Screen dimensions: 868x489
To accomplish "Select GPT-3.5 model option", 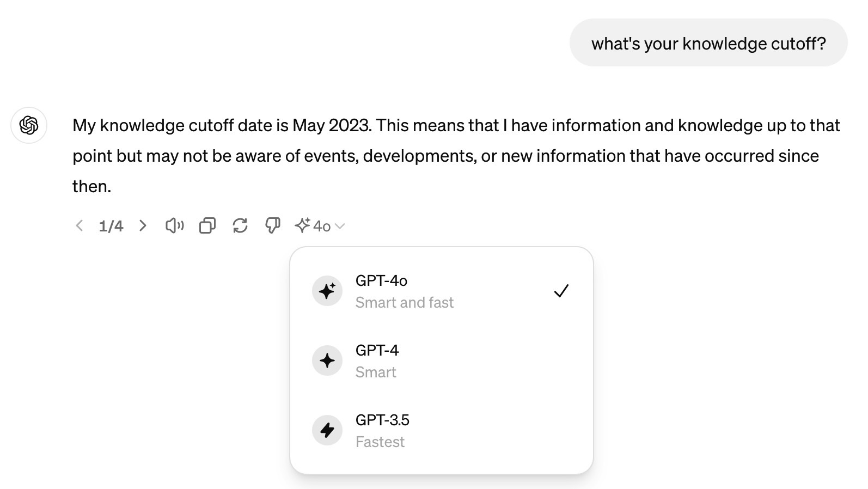I will pyautogui.click(x=442, y=430).
